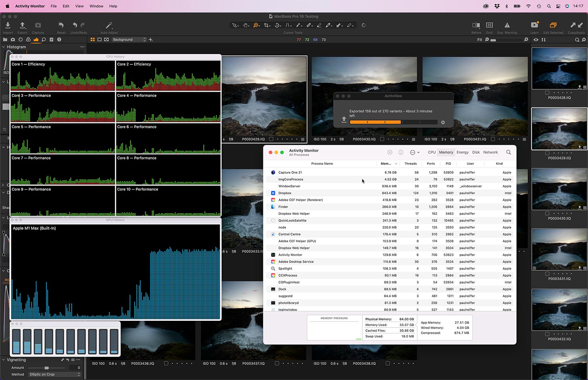This screenshot has height=380, width=588.
Task: Click the Process Name column header
Action: coord(322,164)
